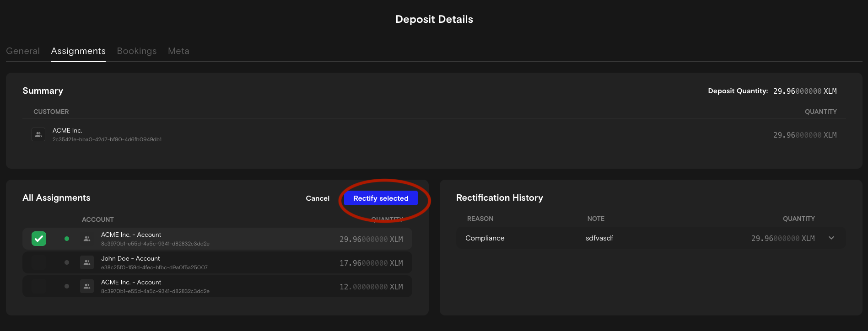Viewport: 868px width, 331px height.
Task: Click the John Doe account icon
Action: [87, 262]
